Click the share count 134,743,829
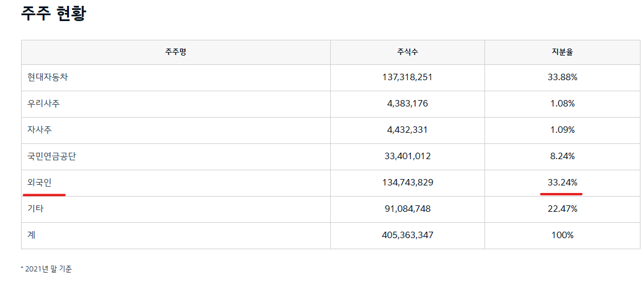Viewport: 644px width, 282px height. pos(407,183)
